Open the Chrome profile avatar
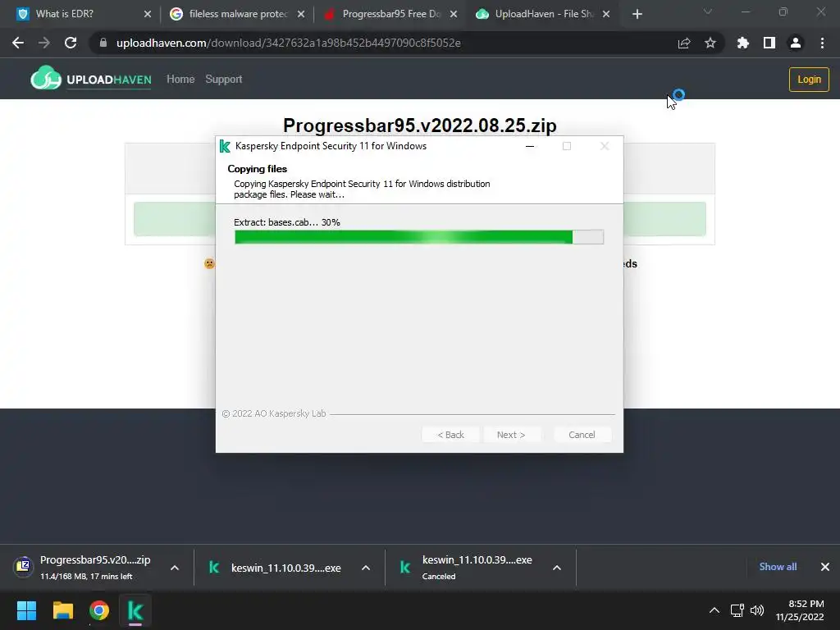The image size is (840, 630). pos(796,43)
